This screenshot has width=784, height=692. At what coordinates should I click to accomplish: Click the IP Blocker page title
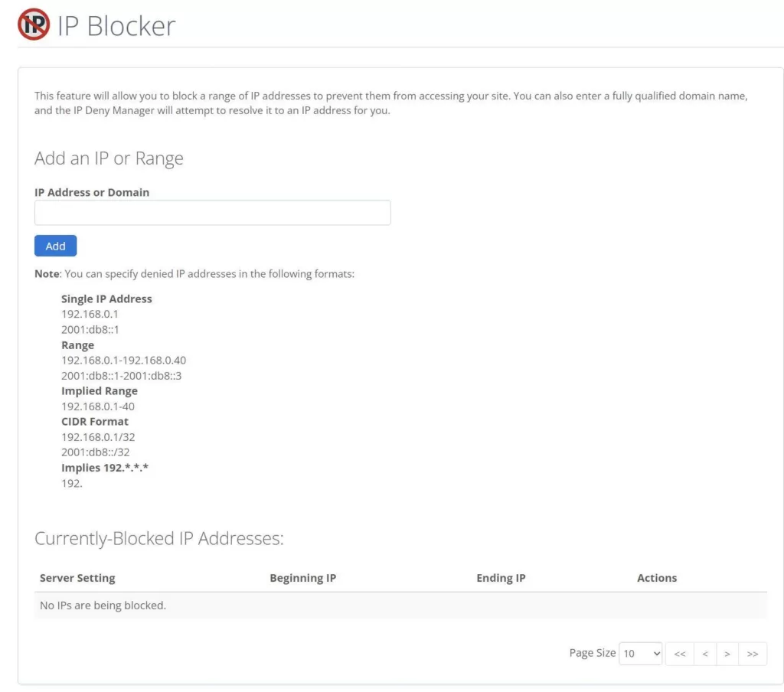[116, 26]
